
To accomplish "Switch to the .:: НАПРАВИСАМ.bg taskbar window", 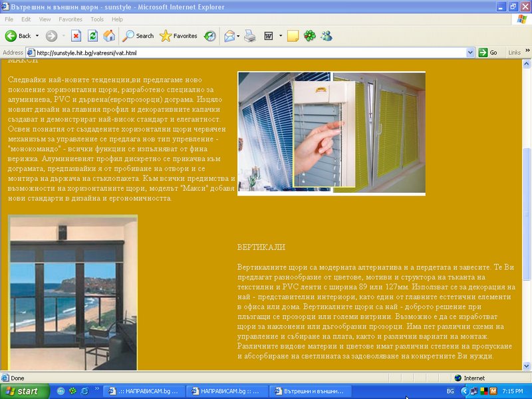I will (x=144, y=391).
